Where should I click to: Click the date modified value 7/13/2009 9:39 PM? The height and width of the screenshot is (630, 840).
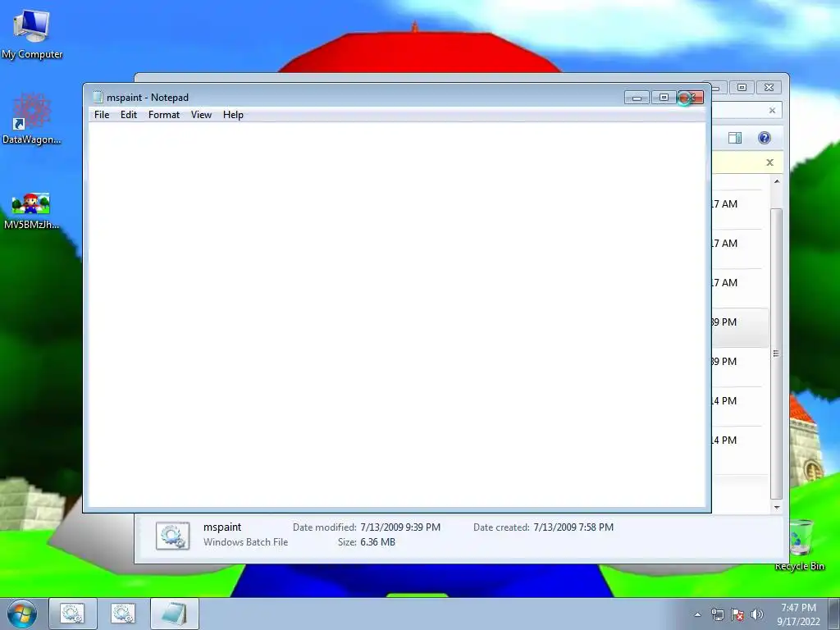tap(400, 527)
